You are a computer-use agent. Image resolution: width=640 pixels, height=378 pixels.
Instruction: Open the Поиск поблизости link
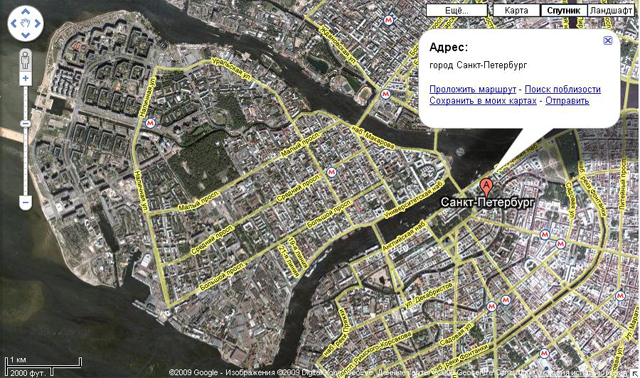562,89
